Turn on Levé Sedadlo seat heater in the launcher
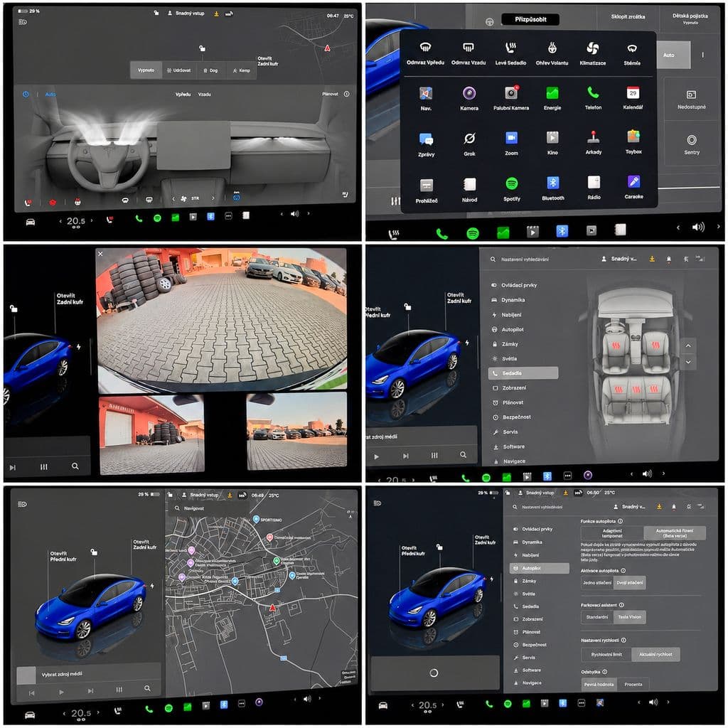The width and height of the screenshot is (728, 728). point(510,53)
